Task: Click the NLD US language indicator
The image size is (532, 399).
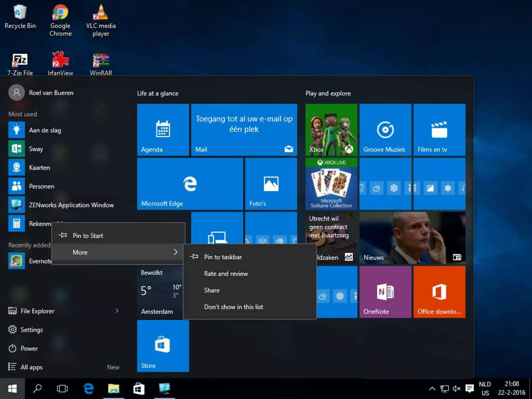Action: point(485,389)
